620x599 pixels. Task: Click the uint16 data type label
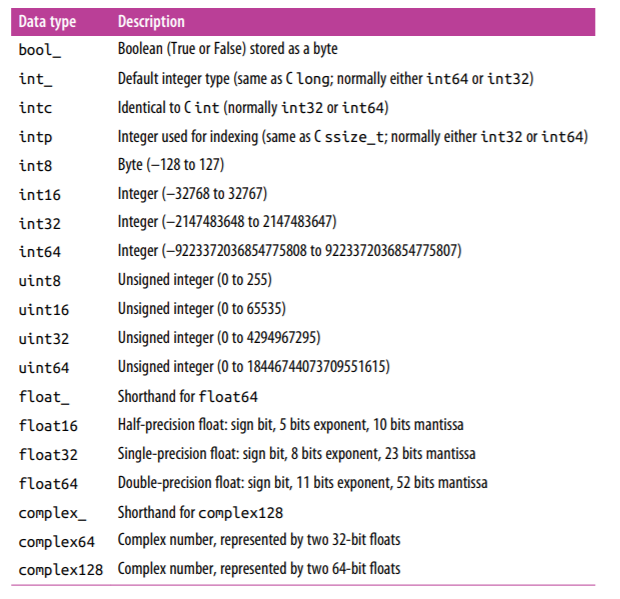coord(44,309)
